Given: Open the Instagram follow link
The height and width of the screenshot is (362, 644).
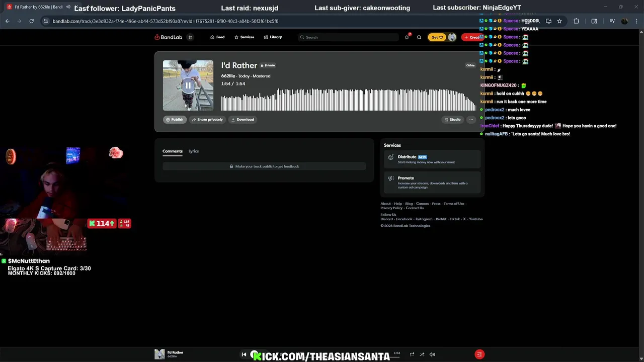Looking at the screenshot, I should tap(424, 219).
